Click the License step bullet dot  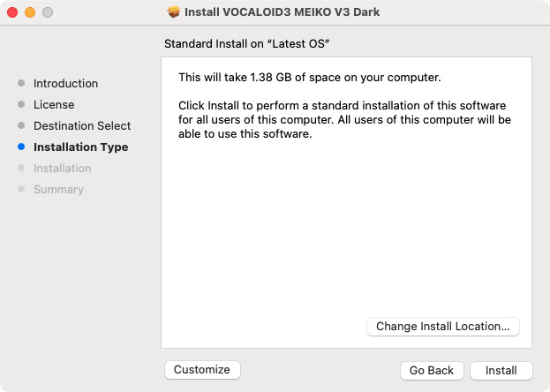[x=21, y=104]
